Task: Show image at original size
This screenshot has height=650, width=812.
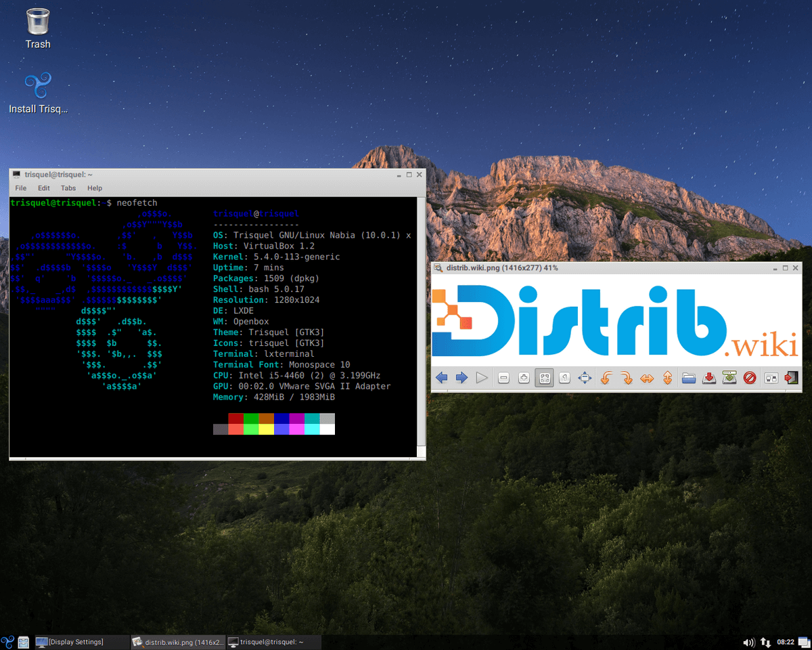Action: pyautogui.click(x=564, y=378)
